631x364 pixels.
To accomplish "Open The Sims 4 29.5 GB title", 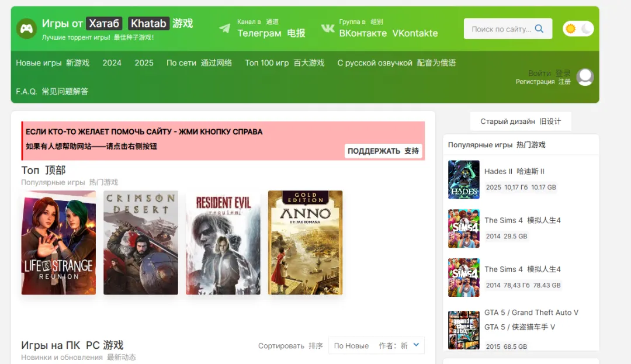I will coord(522,220).
